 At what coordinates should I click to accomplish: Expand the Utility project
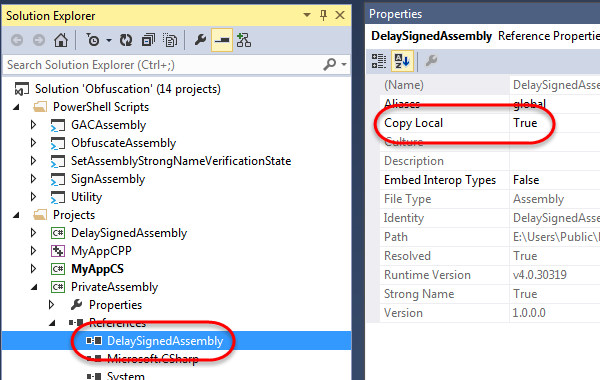(33, 197)
